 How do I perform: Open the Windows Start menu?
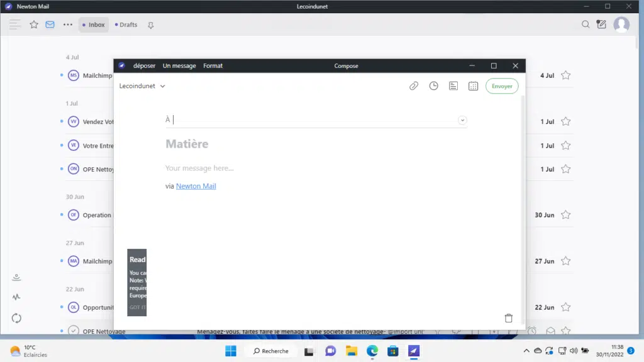tap(231, 351)
